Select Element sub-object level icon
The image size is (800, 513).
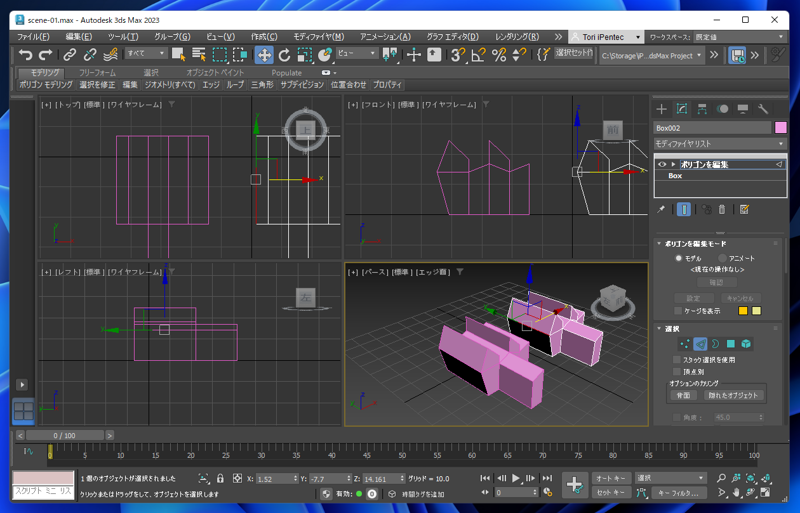point(746,344)
